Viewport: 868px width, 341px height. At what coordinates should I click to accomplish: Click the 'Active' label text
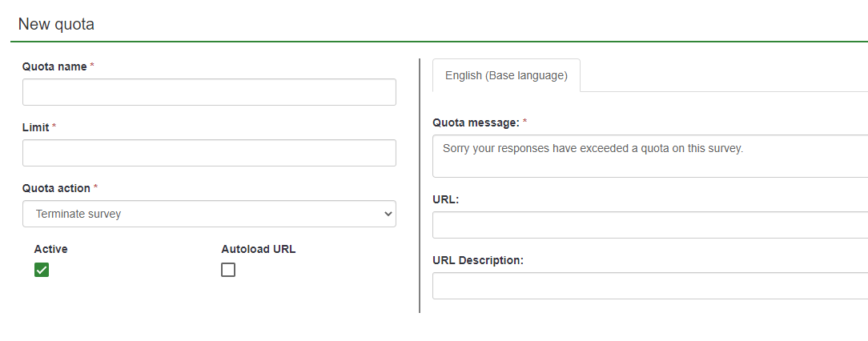click(x=50, y=249)
